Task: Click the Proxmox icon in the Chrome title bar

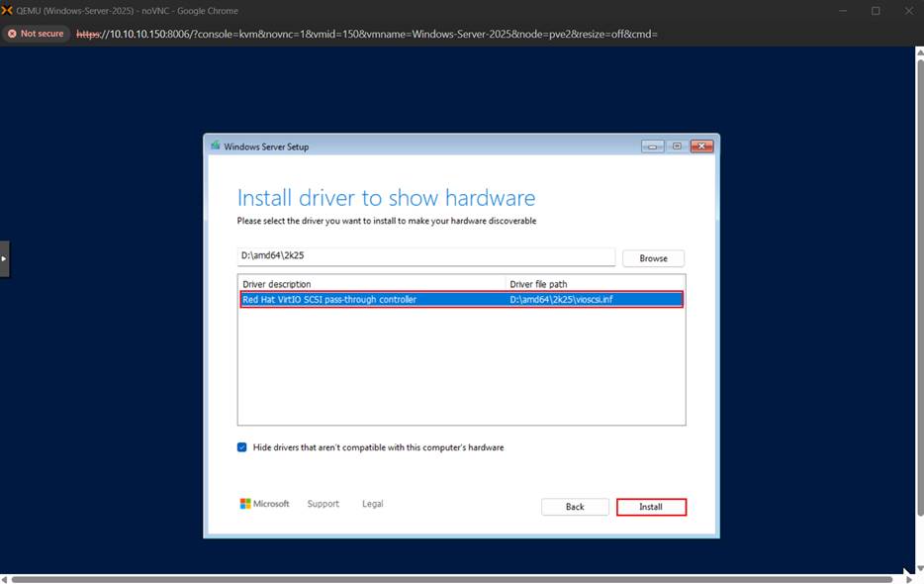Action: point(8,10)
